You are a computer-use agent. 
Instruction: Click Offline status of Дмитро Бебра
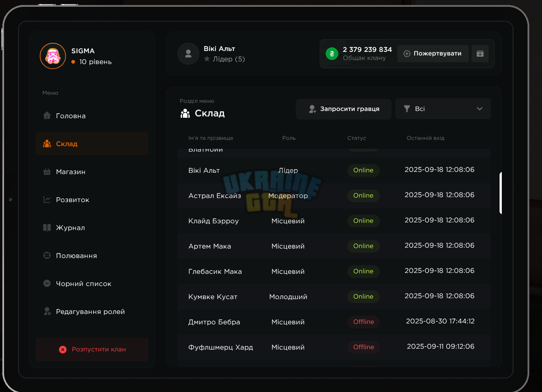(364, 322)
